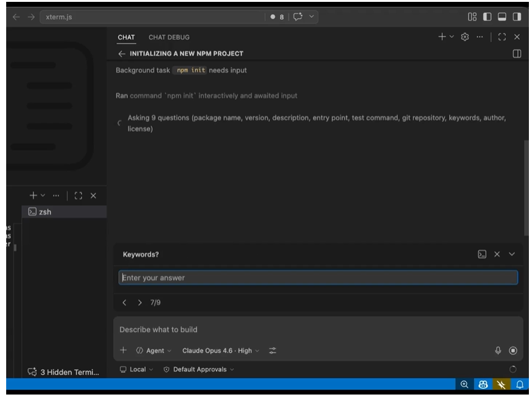Click the Enter your answer field

point(318,278)
